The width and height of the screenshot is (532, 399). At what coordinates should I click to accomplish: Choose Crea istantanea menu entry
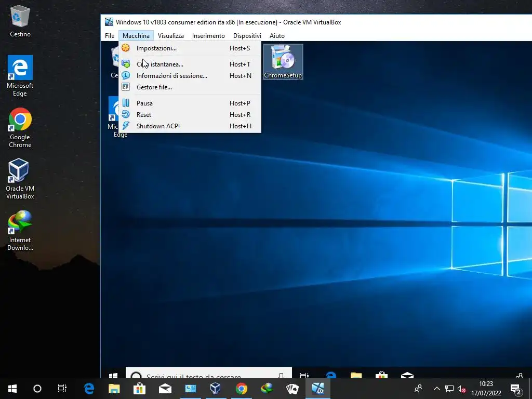(x=190, y=64)
